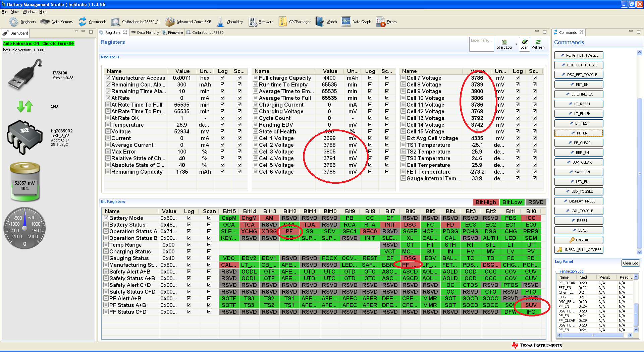Maximize the DashBoard panel view
644x352 pixels.
tap(91, 32)
